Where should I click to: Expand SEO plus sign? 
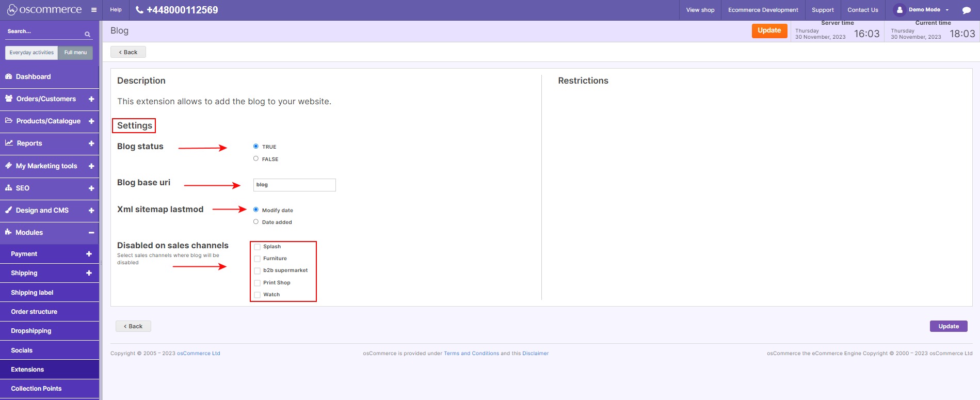tap(91, 188)
